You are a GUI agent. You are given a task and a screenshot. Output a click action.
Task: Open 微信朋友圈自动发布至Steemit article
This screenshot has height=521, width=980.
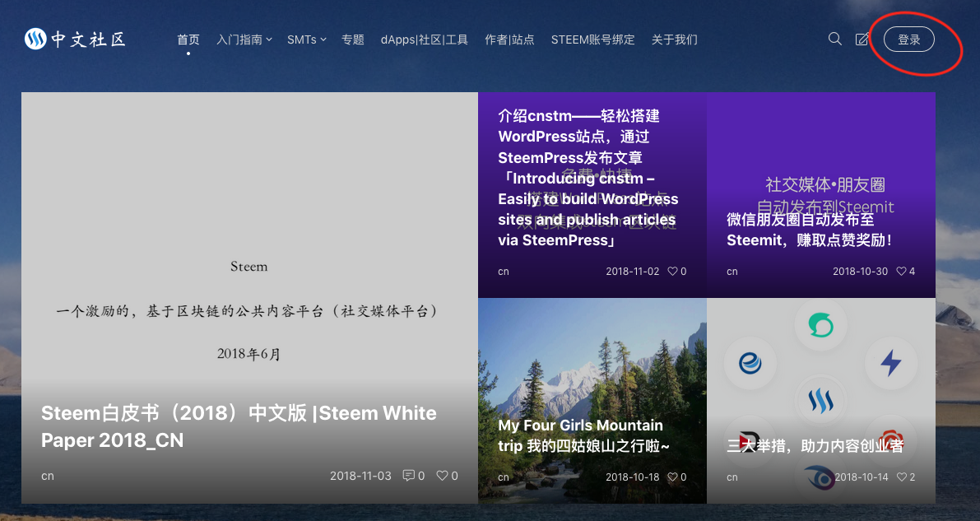tap(809, 230)
